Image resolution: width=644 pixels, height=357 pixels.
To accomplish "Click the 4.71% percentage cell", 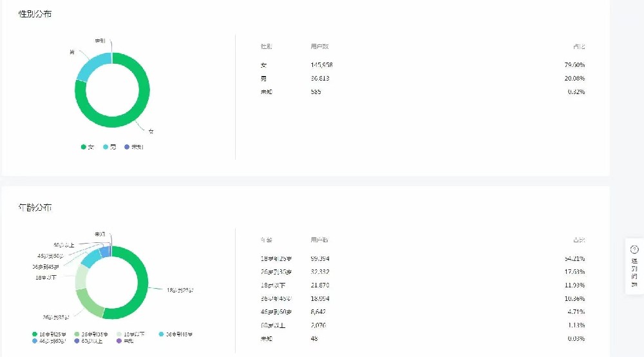I will point(576,312).
